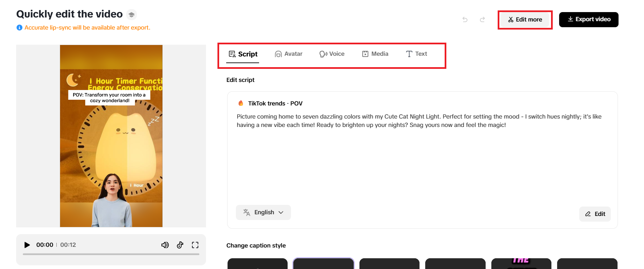This screenshot has width=644, height=269.
Task: Click the Edit button in script box
Action: point(595,214)
